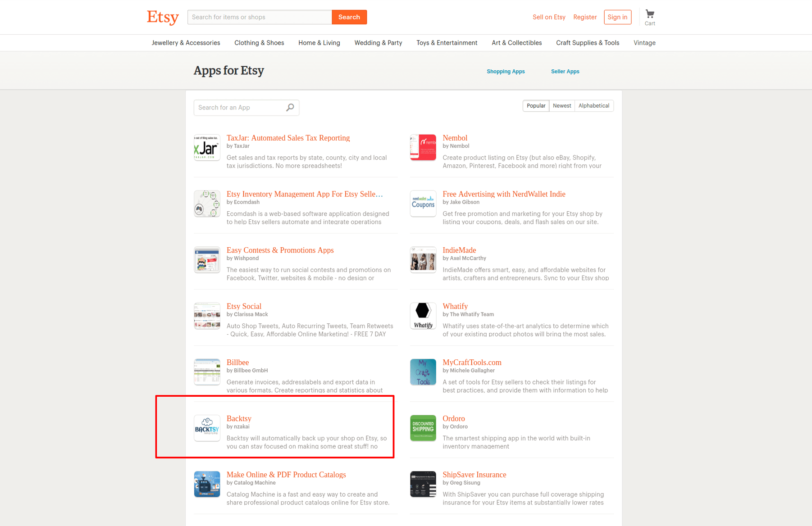
Task: Open Home & Living category menu
Action: point(319,43)
